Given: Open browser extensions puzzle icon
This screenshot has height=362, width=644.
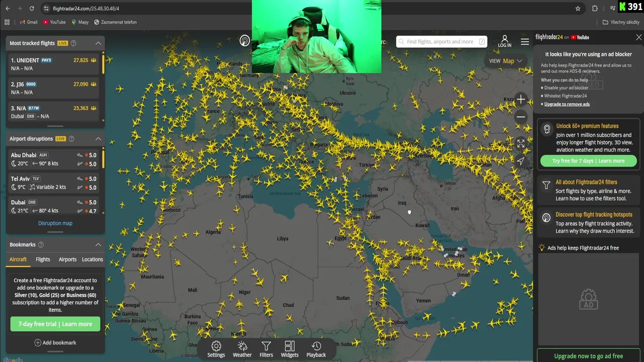Looking at the screenshot, I should (x=595, y=9).
